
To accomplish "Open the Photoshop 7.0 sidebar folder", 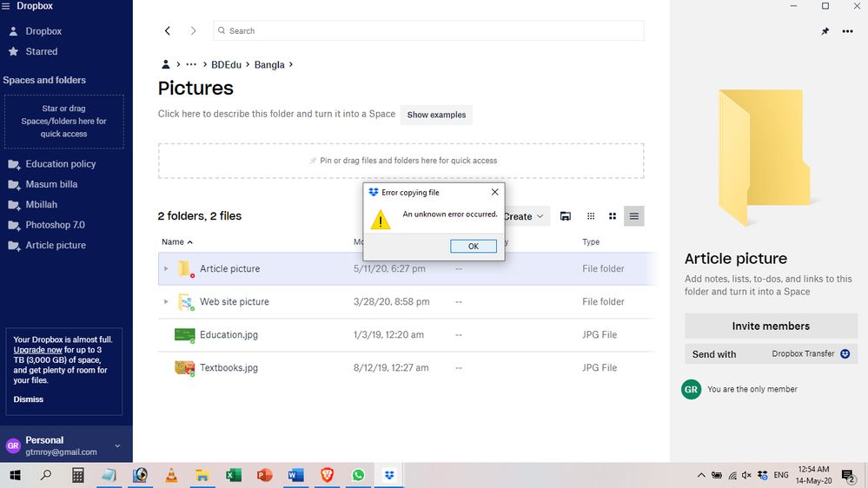I will tap(55, 225).
